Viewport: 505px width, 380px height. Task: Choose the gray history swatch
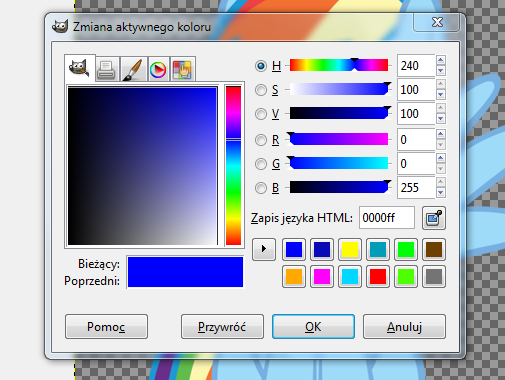tap(434, 276)
